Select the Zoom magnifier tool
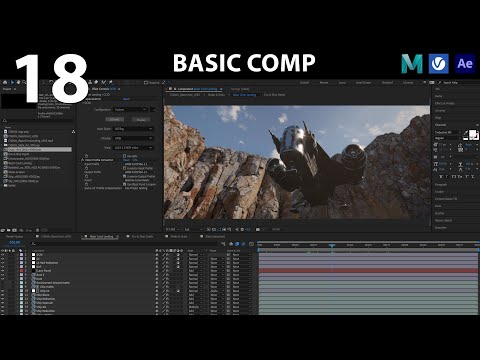Image resolution: width=480 pixels, height=360 pixels. tap(24, 82)
